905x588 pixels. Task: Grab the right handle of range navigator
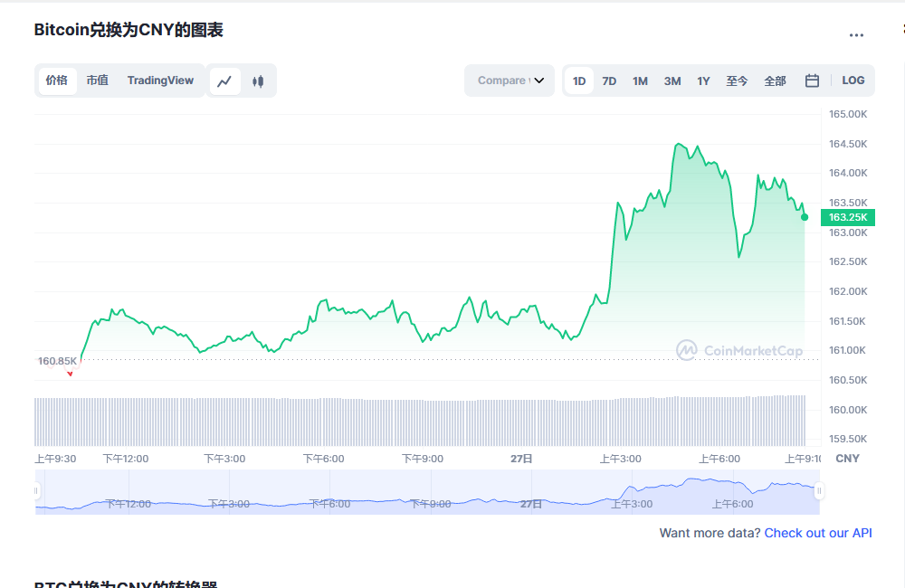[819, 491]
